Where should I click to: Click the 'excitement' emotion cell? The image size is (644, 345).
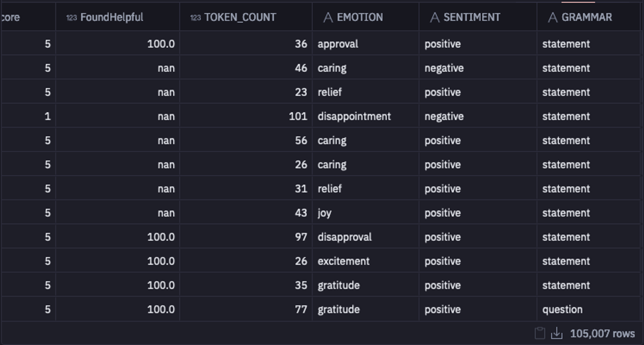(x=344, y=261)
